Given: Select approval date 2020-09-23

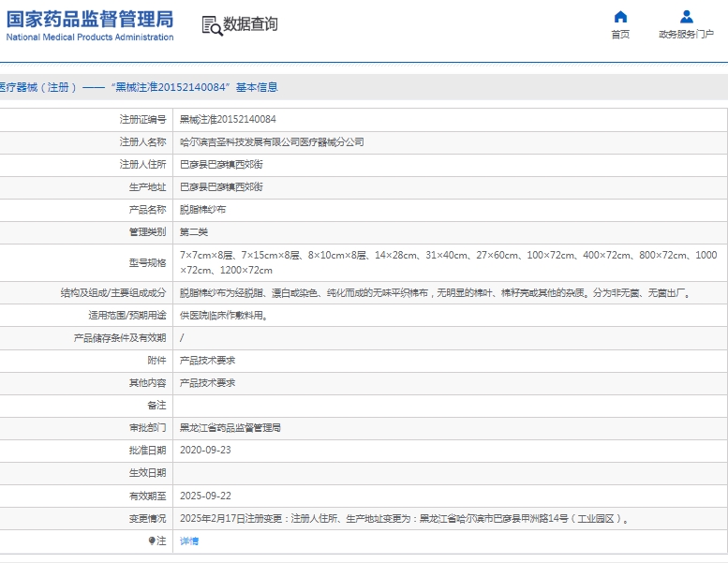Looking at the screenshot, I should click(205, 451).
